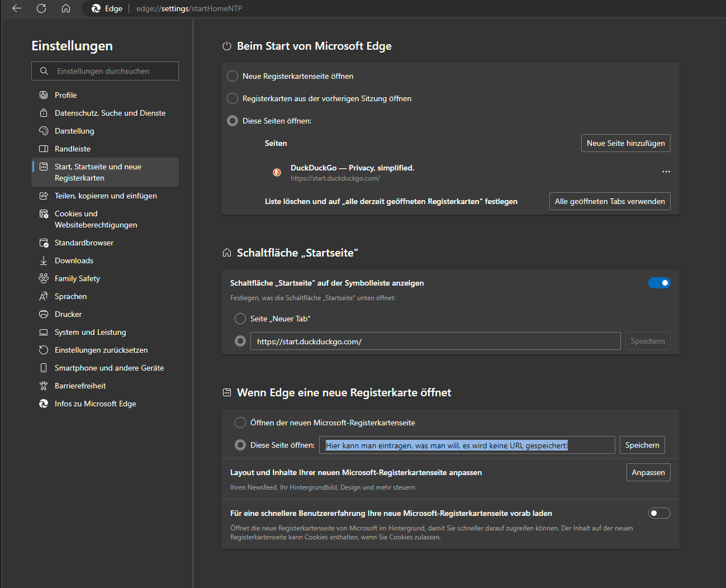726x588 pixels.
Task: Click the home icon in toolbar
Action: coord(66,8)
